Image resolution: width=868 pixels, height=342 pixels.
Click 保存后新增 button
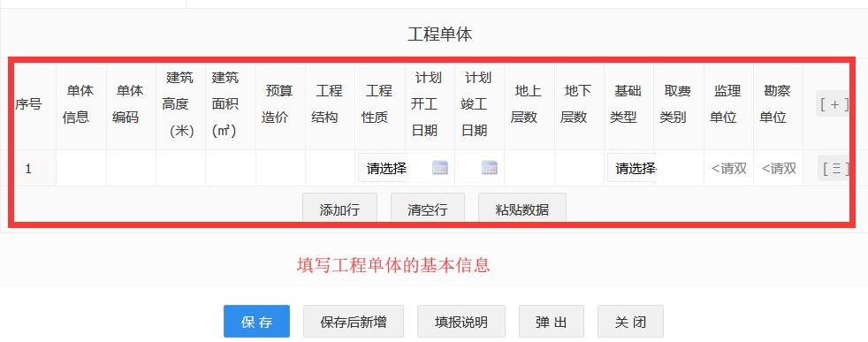pos(354,322)
